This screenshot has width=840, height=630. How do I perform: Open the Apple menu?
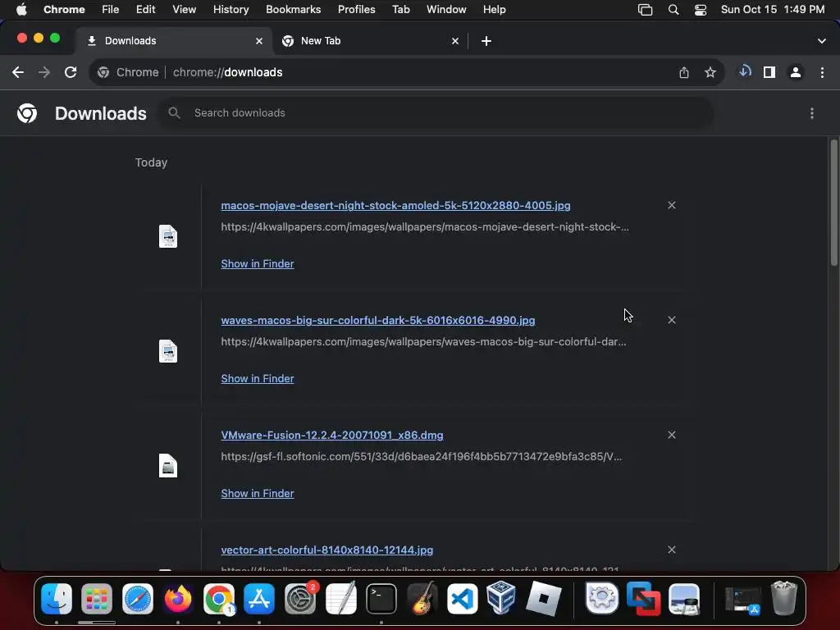tap(21, 10)
